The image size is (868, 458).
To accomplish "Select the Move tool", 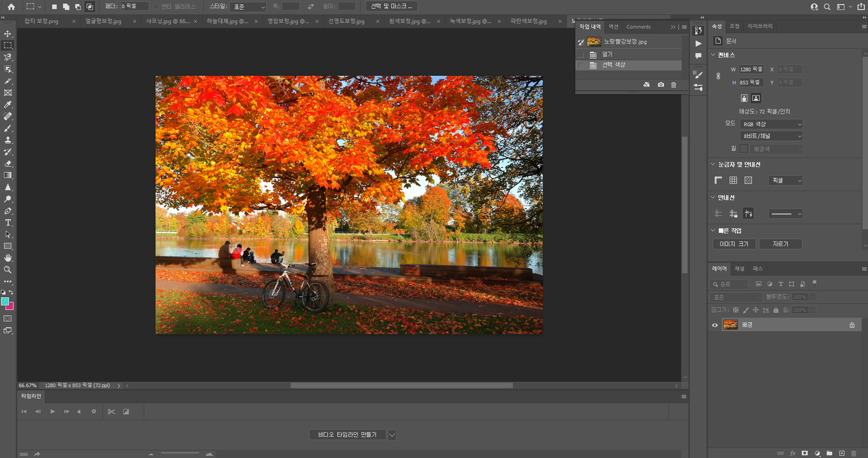I will pos(8,34).
